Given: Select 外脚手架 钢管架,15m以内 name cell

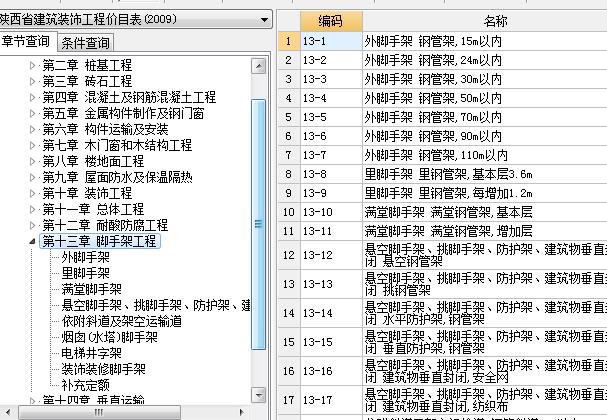Looking at the screenshot, I should tap(485, 41).
